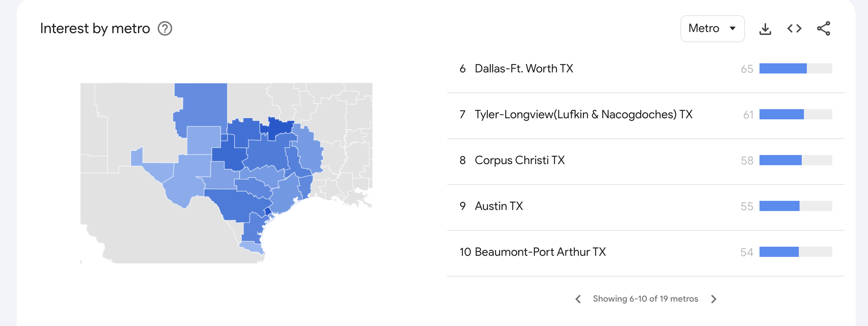Expand the Metro selector arrow
Screen dimensions: 868x326
point(733,28)
